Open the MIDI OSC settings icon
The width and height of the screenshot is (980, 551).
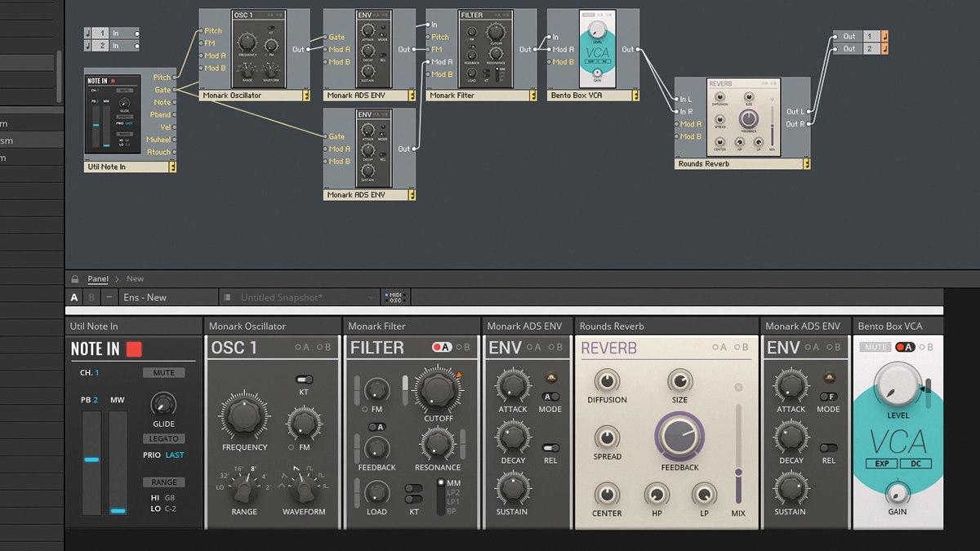point(395,298)
